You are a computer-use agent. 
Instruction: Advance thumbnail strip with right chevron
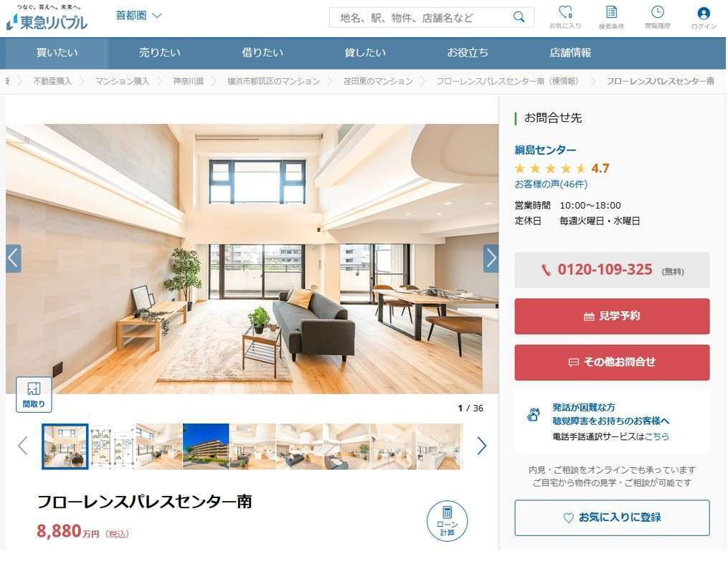481,446
